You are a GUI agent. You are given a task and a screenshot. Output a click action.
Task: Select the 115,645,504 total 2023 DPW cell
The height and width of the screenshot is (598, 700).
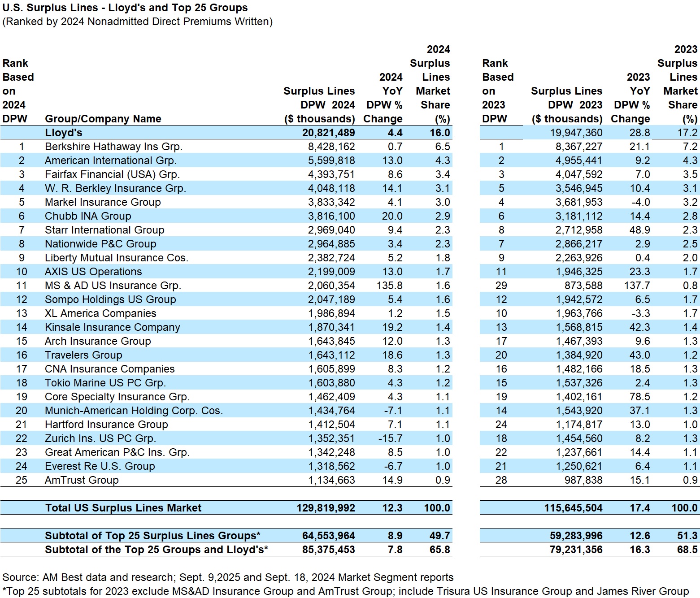click(x=573, y=508)
